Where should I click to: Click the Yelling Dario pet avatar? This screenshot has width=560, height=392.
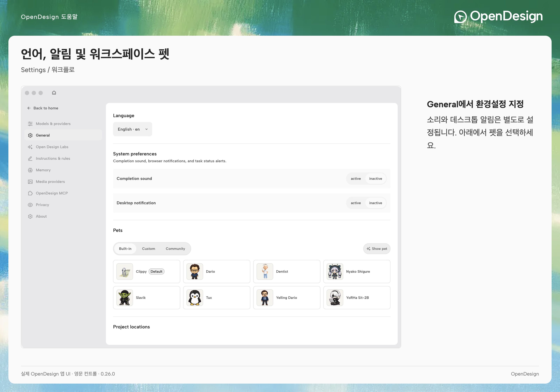tap(265, 298)
